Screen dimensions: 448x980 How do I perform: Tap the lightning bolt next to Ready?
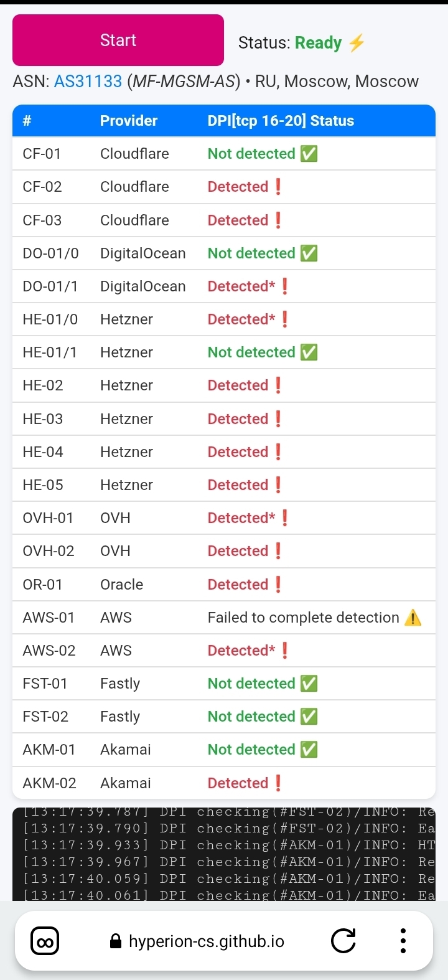click(356, 43)
